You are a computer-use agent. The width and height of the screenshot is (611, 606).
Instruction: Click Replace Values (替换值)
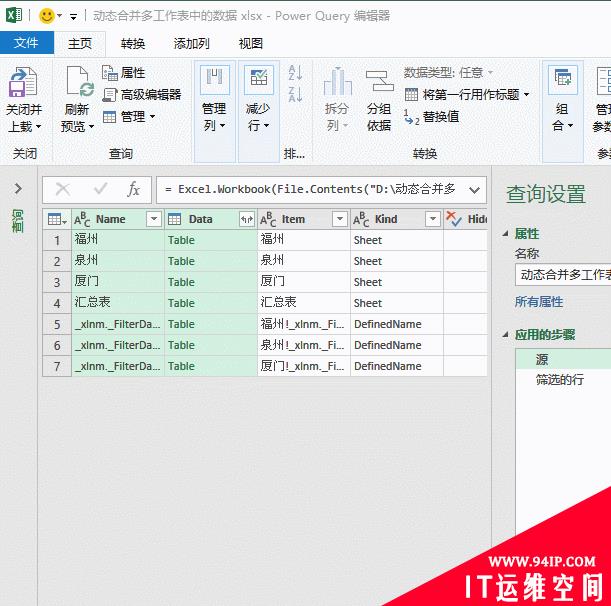tap(432, 117)
